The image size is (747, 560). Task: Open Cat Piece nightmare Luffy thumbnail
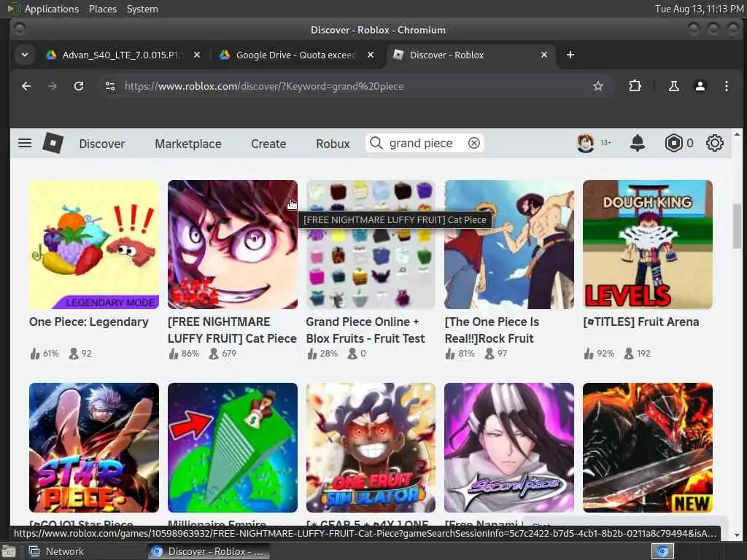click(x=233, y=244)
